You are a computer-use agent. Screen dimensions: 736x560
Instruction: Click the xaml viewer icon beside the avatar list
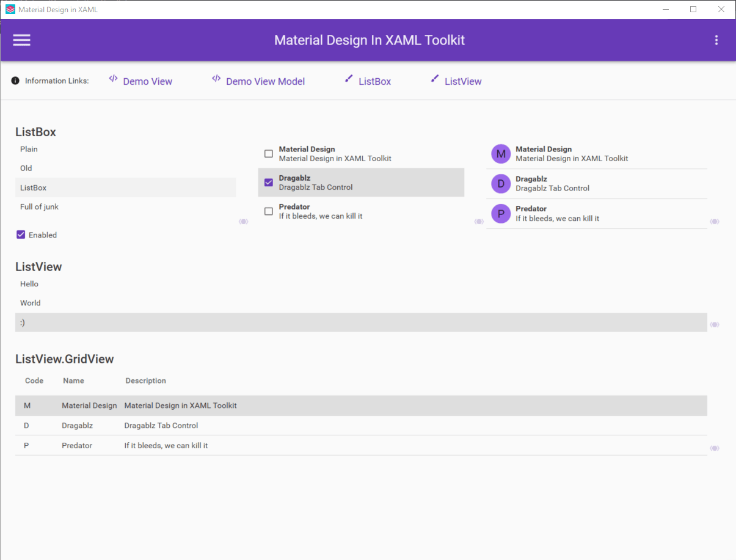715,222
